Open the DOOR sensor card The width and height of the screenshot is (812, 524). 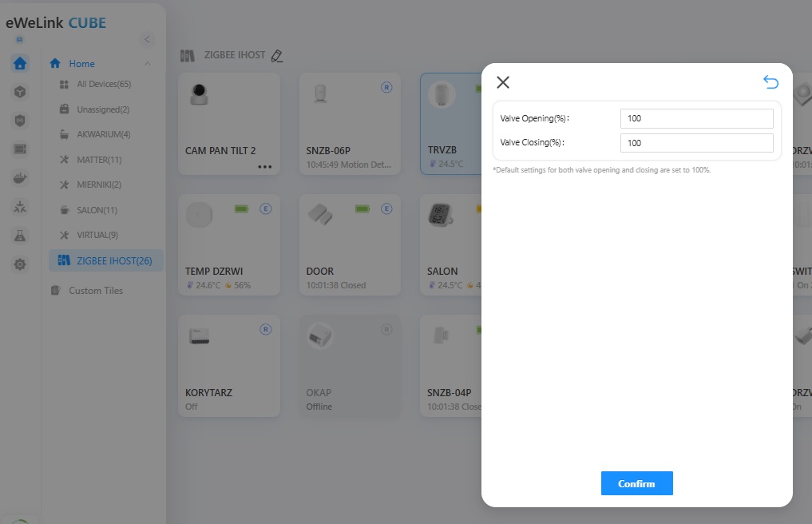pyautogui.click(x=350, y=244)
